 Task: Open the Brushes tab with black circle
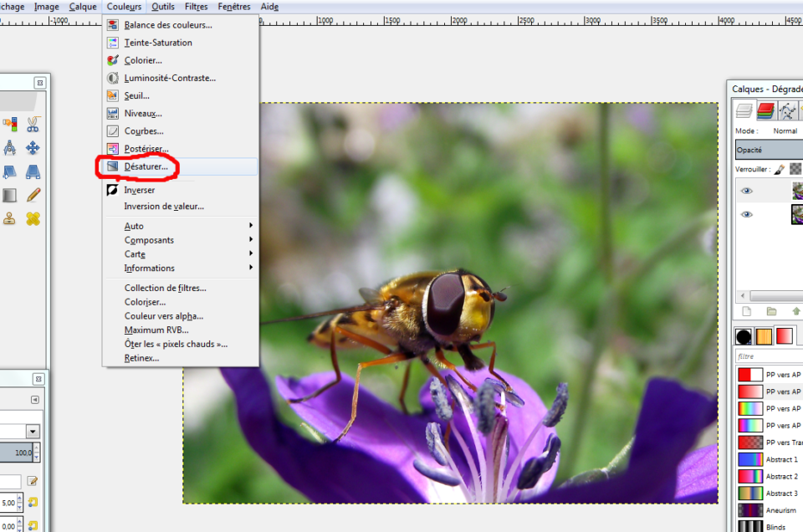[x=744, y=336]
